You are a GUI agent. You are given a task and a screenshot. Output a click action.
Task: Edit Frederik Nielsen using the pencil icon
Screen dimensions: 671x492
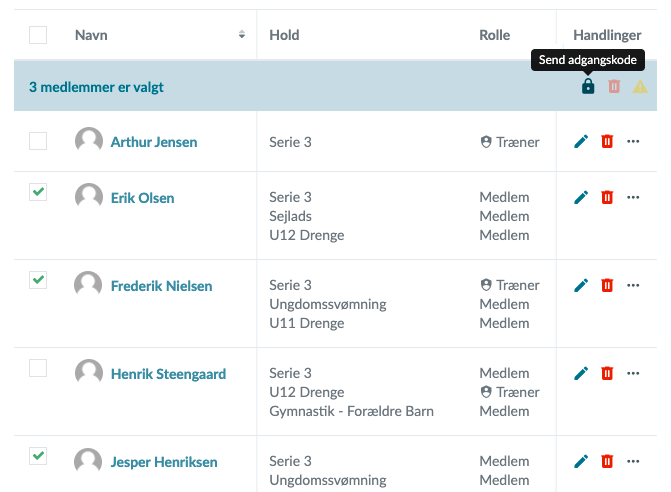(581, 286)
